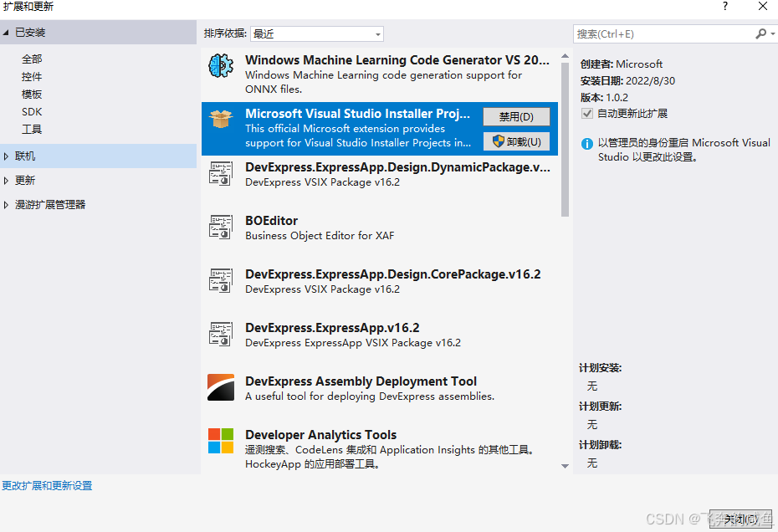
Task: Click the scroll down arrow of extension list
Action: tap(565, 466)
